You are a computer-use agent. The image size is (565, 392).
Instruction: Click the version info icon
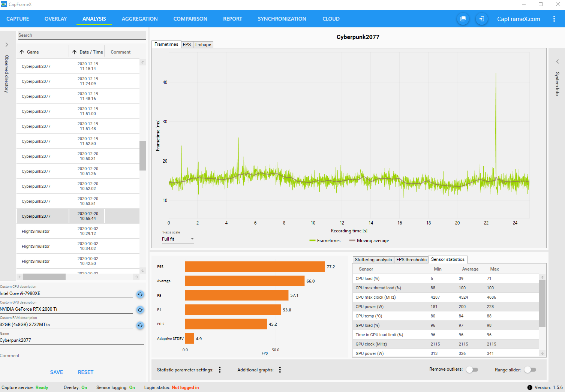pyautogui.click(x=530, y=388)
